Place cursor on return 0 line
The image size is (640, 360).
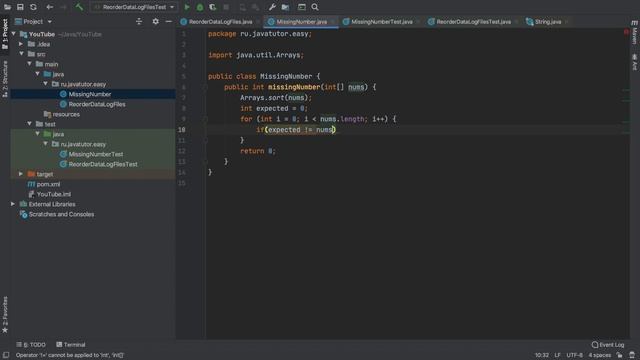pyautogui.click(x=258, y=151)
